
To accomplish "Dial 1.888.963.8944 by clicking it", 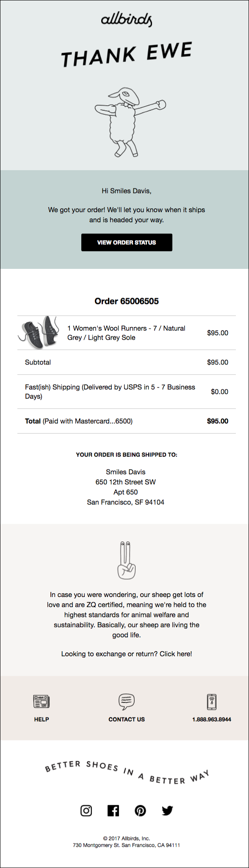I will coord(211,719).
